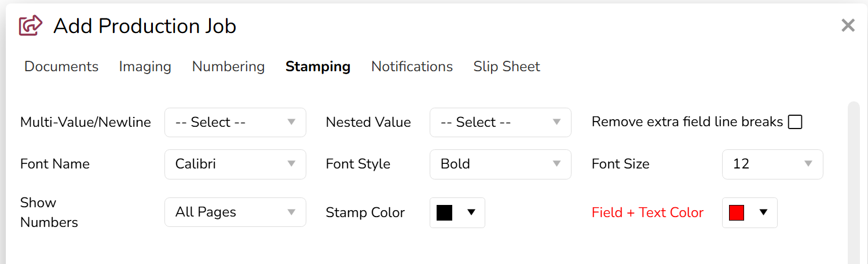Click the Add Production Job share icon
868x264 pixels.
pos(31,25)
